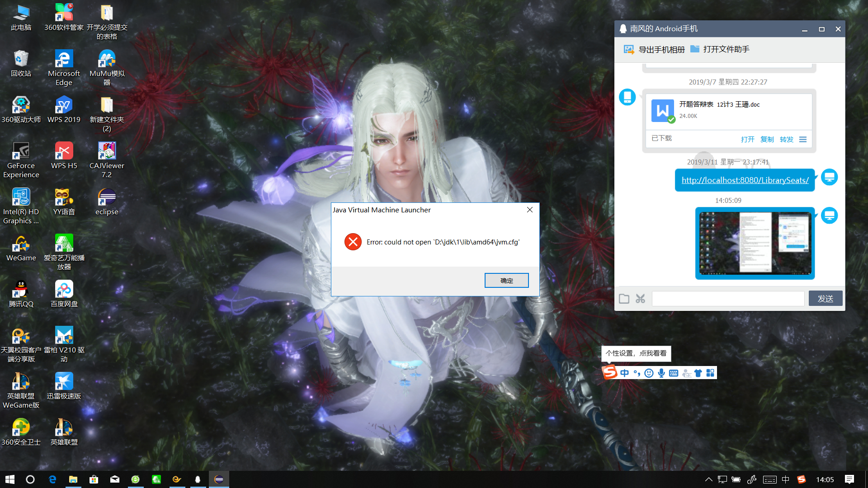The width and height of the screenshot is (868, 488).
Task: Toggle the taskbar 中 input language indicator
Action: [786, 479]
